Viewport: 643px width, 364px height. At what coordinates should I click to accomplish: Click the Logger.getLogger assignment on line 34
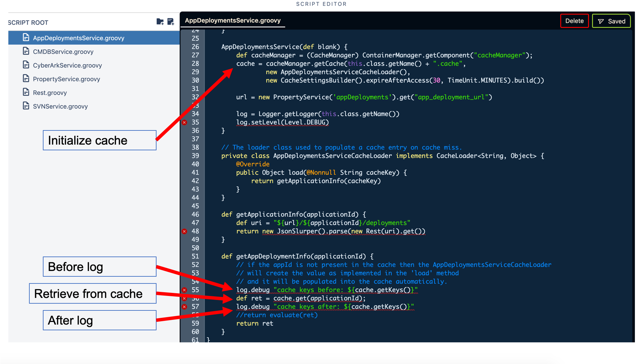(x=318, y=114)
